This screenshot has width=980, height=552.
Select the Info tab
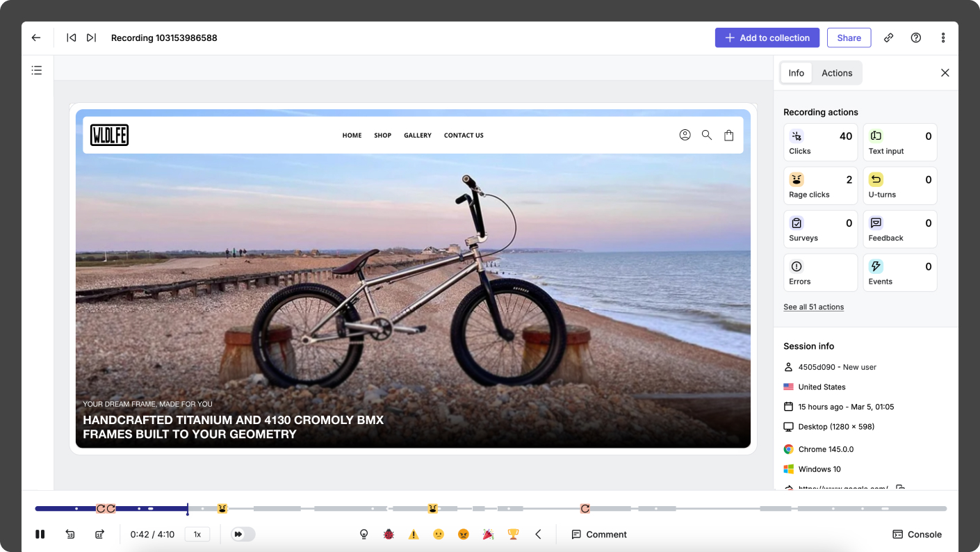[796, 73]
